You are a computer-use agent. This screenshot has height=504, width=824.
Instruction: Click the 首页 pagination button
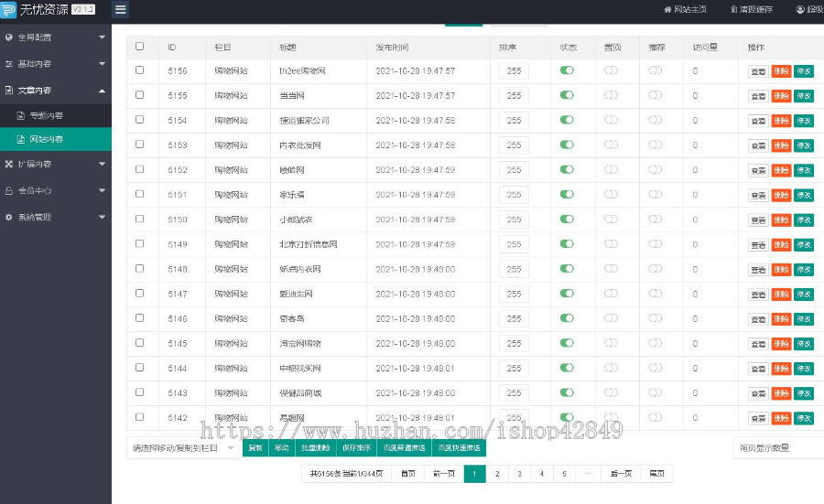(408, 474)
